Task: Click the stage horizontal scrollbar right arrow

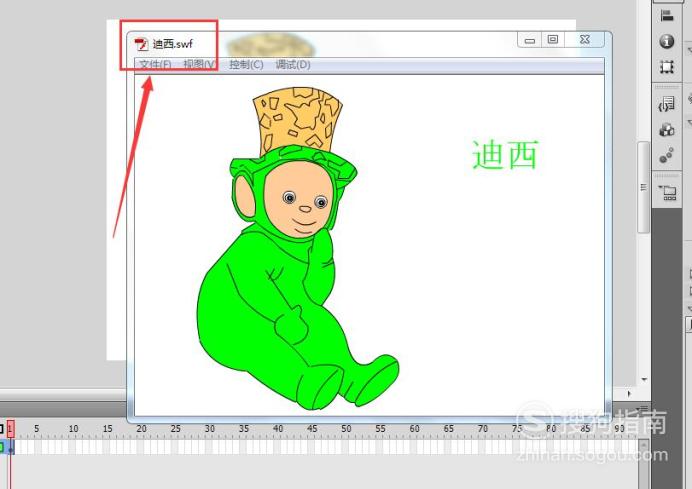Action: pos(629,394)
